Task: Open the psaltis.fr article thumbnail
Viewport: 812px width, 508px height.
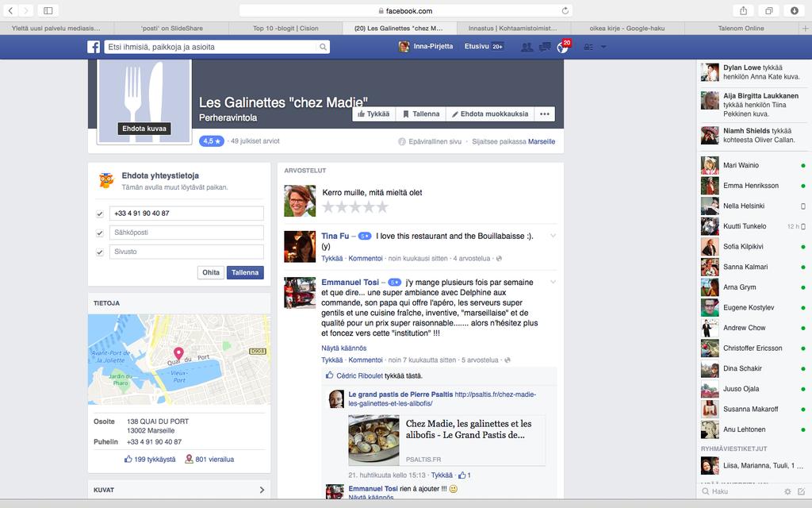Action: coord(374,440)
